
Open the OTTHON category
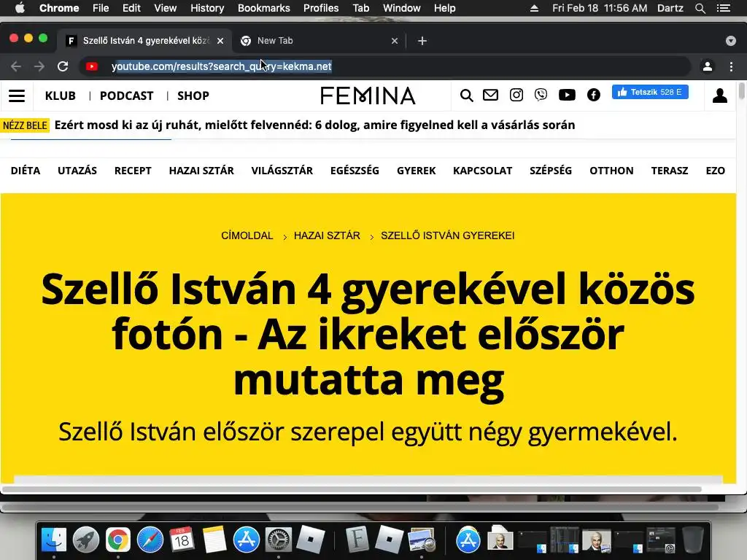click(x=612, y=171)
